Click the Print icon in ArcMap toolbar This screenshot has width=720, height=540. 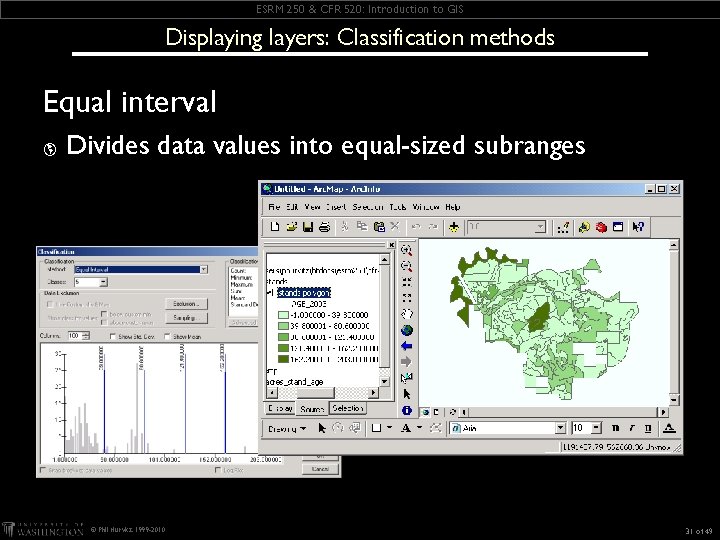click(324, 227)
